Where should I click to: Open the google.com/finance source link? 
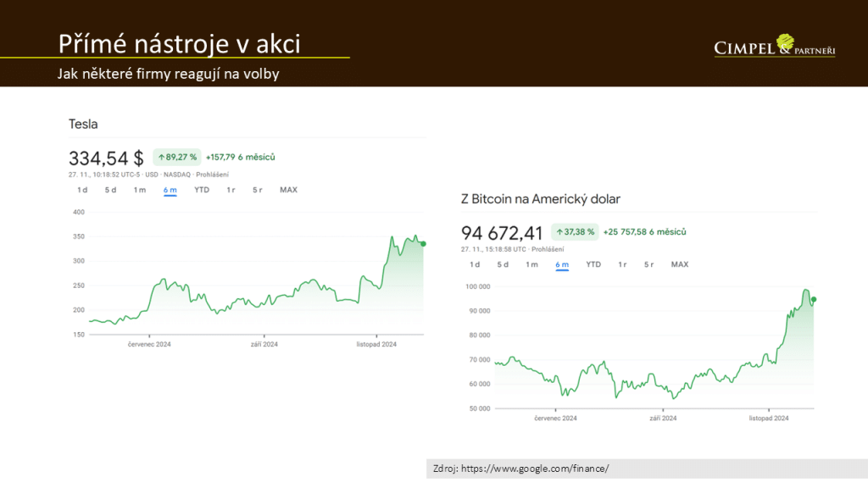coord(535,469)
